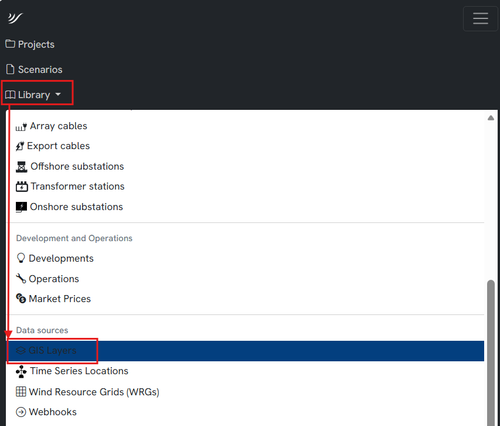Collapse the Library dropdown caret
500x426 pixels.
58,95
